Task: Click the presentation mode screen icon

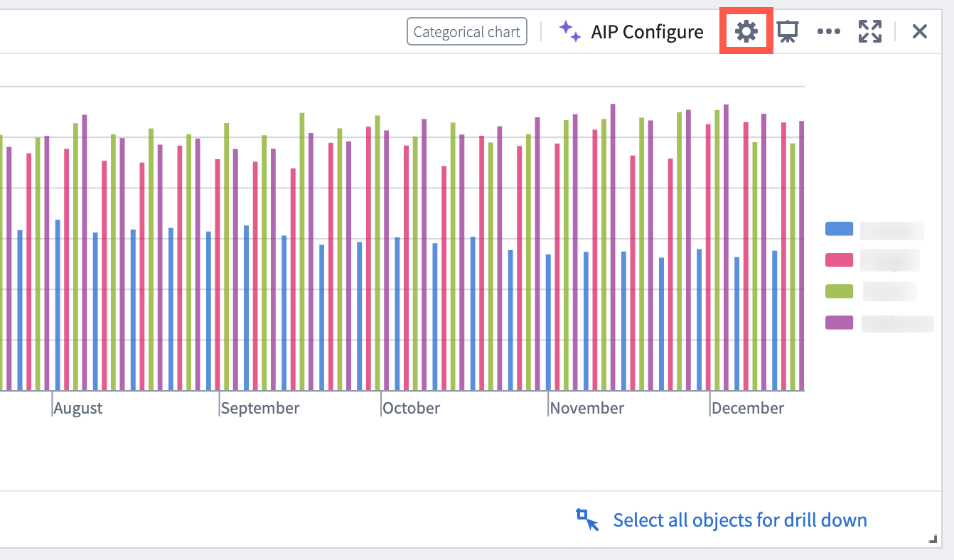Action: click(x=787, y=32)
